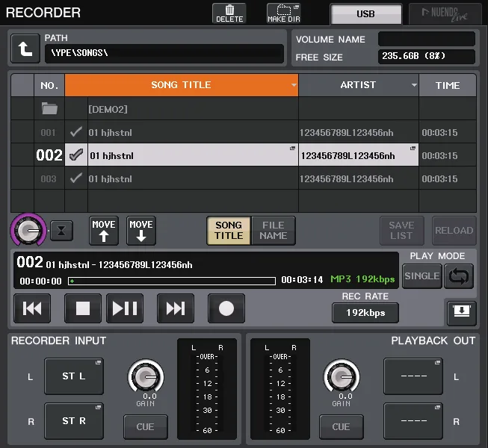Click the RELOAD button
This screenshot has height=448, width=488.
454,231
